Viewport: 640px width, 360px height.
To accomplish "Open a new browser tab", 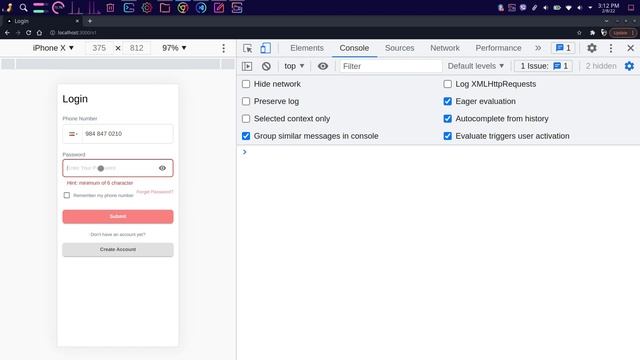I will coord(90,21).
